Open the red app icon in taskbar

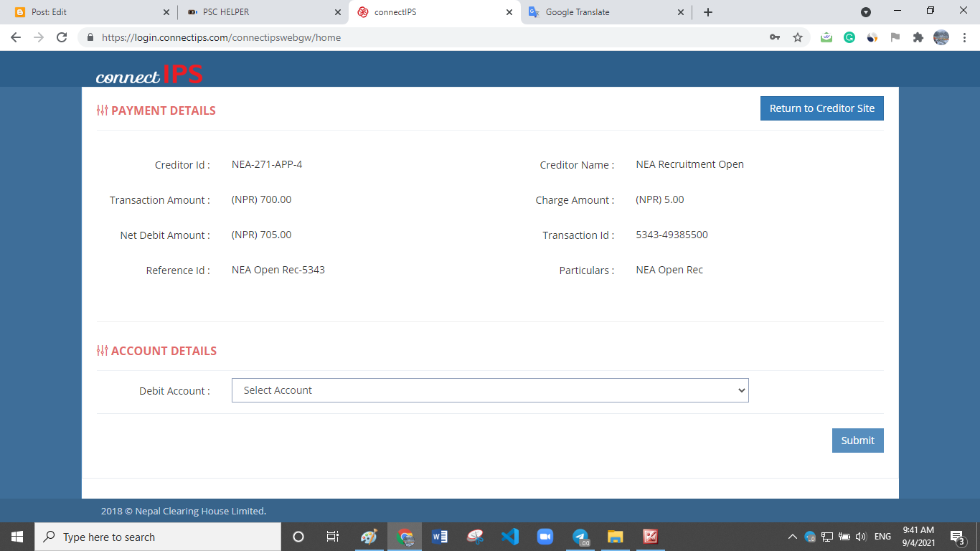[x=651, y=537]
